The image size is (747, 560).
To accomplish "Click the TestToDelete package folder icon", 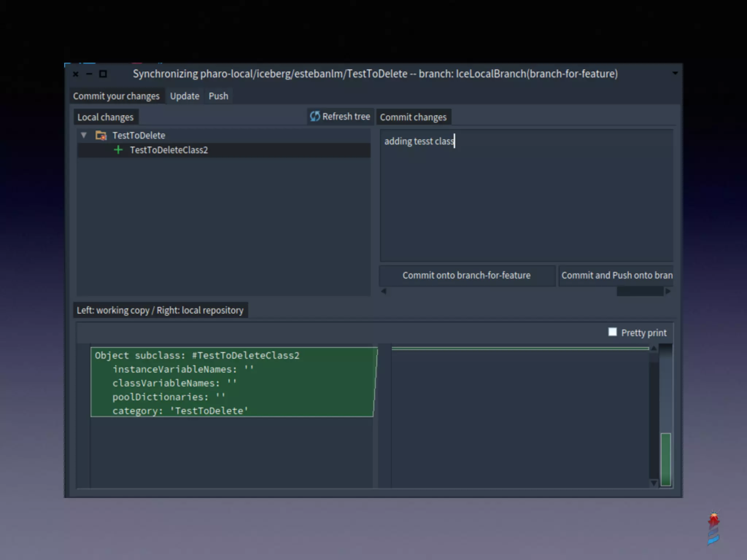I will click(101, 136).
